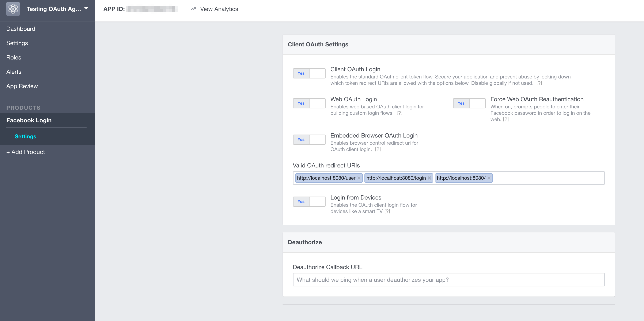
Task: Toggle the Client OAuth Login switch
Action: pos(309,73)
